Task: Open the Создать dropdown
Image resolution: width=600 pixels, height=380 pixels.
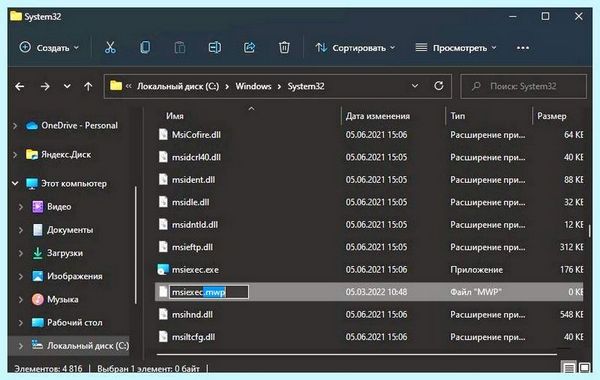Action: [x=49, y=47]
